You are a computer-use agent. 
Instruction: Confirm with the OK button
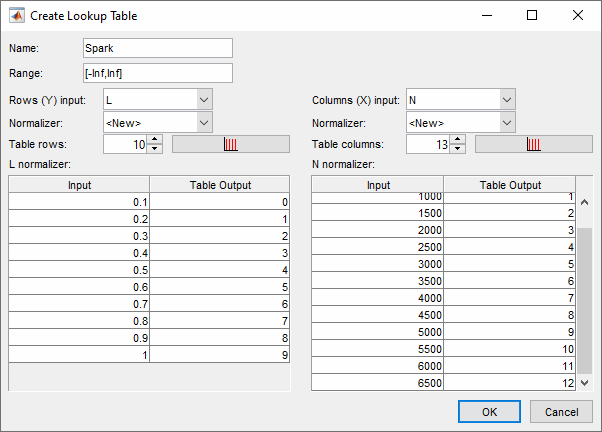(x=490, y=412)
